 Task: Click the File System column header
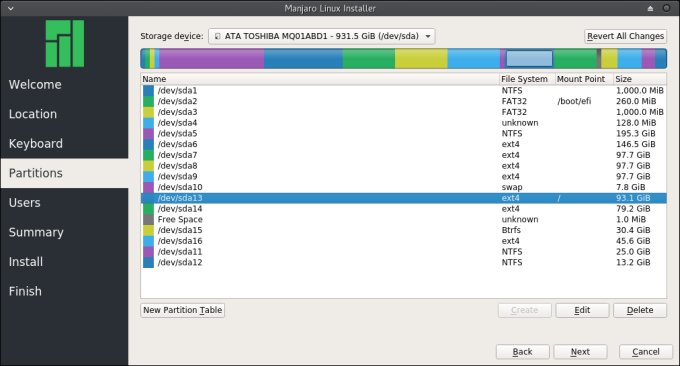click(x=527, y=79)
